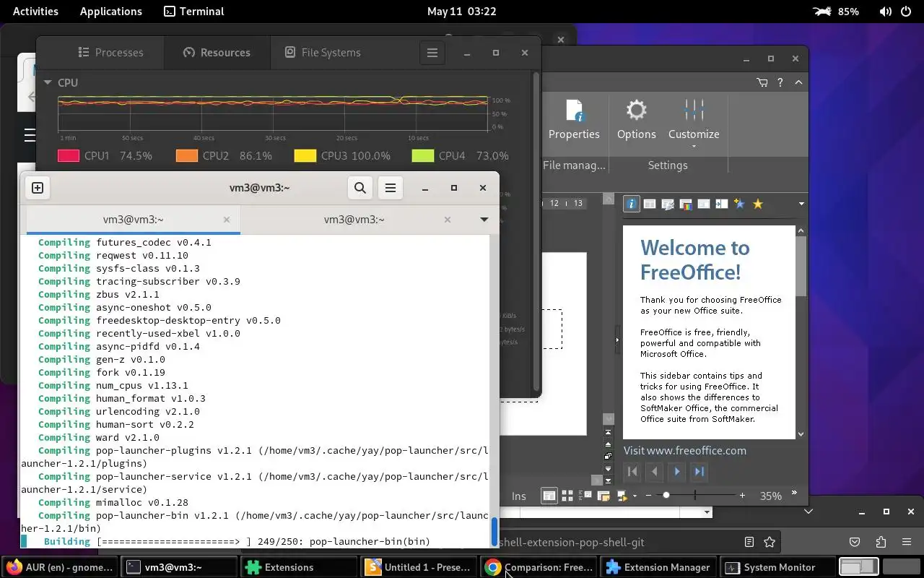This screenshot has height=578, width=924.
Task: Switch to Processes tab in System Monitor
Action: [x=110, y=53]
